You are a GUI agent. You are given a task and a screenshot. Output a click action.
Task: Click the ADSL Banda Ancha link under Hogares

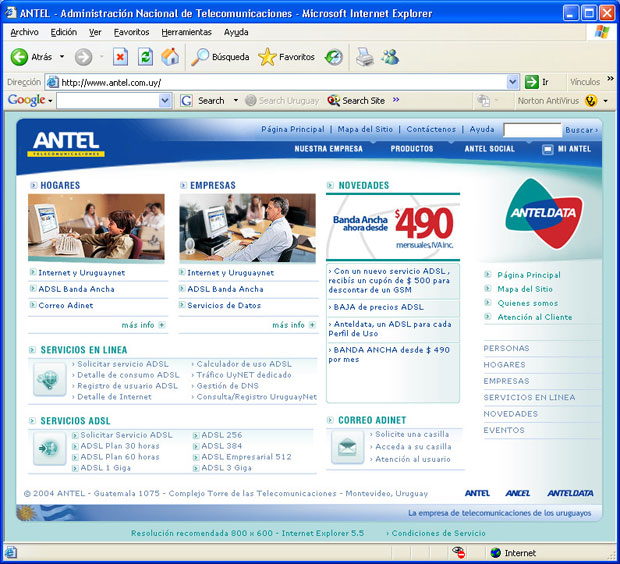point(76,289)
